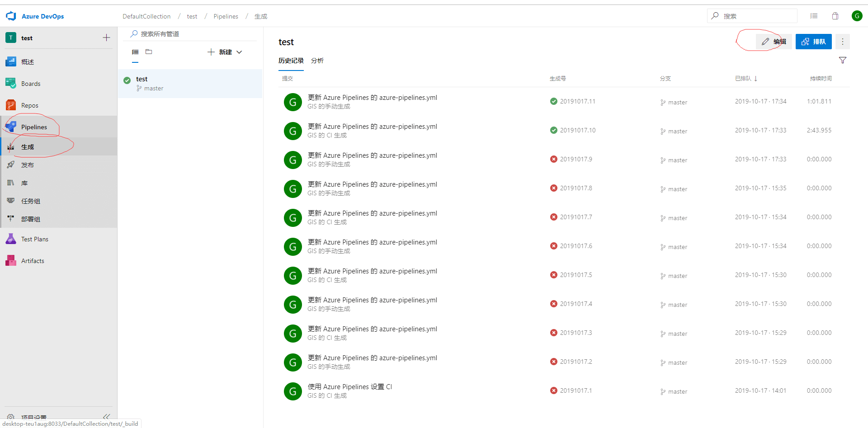Viewport: 868px width, 428px height.
Task: Open the more options ellipsis menu
Action: click(843, 42)
